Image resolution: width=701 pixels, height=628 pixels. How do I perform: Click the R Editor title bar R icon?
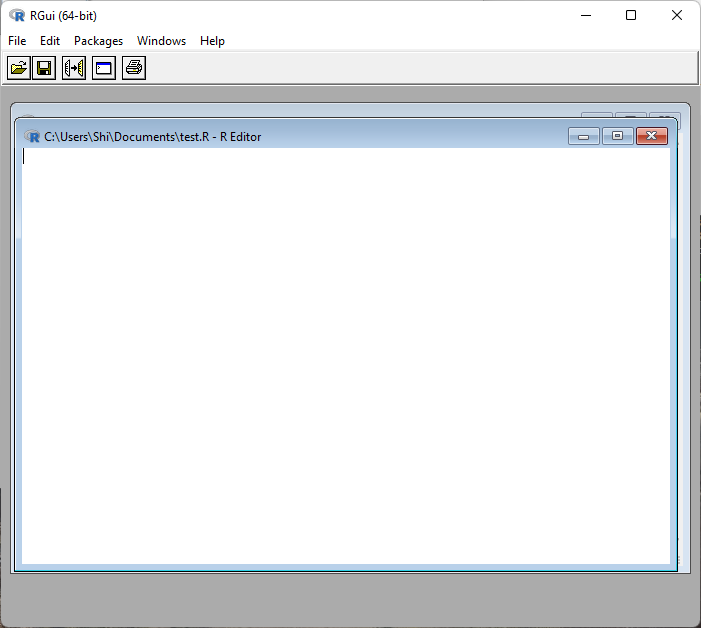pyautogui.click(x=32, y=136)
